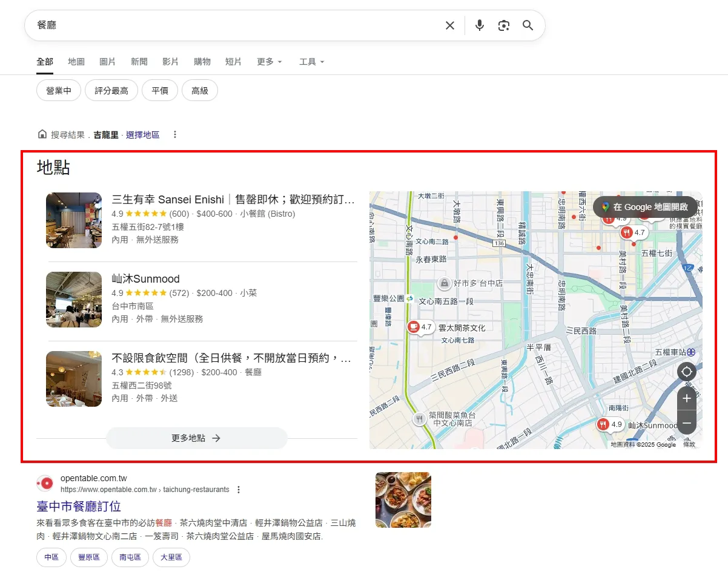Click the search magnifier icon
728x578 pixels.
point(528,25)
